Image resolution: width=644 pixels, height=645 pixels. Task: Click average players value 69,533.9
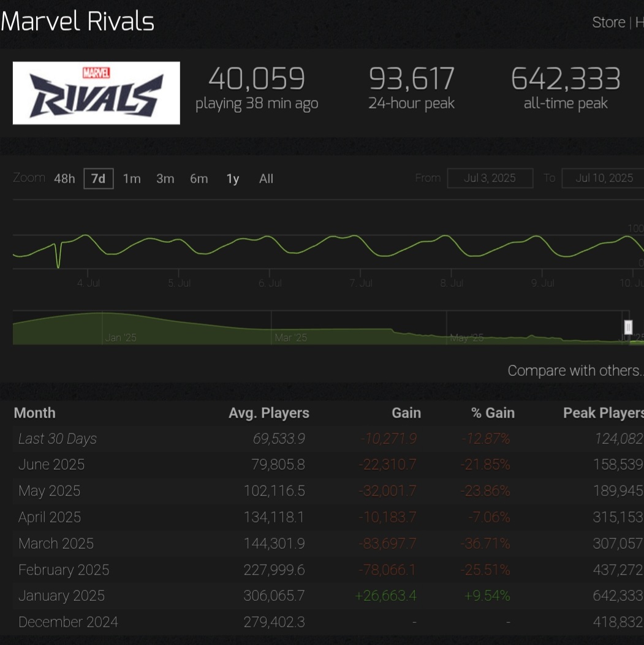(x=279, y=438)
